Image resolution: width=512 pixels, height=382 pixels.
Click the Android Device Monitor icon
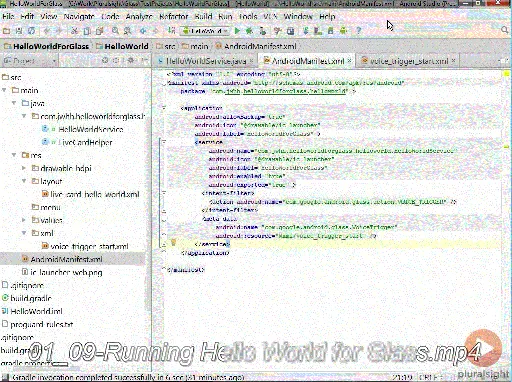coord(343,31)
